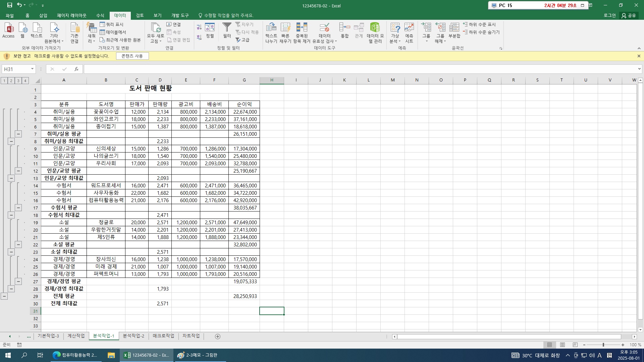The width and height of the screenshot is (644, 362).
Task: Expand the formula bar
Action: point(639,69)
